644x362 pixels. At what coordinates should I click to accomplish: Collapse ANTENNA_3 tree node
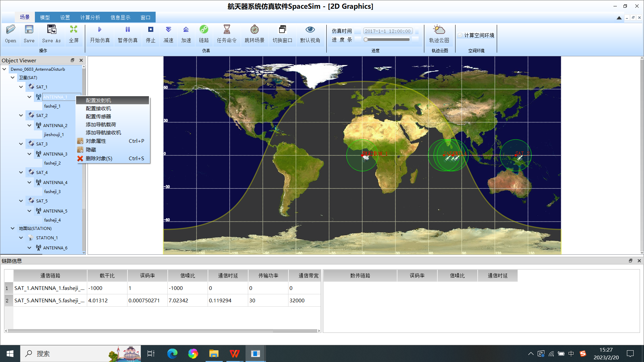[x=29, y=154]
